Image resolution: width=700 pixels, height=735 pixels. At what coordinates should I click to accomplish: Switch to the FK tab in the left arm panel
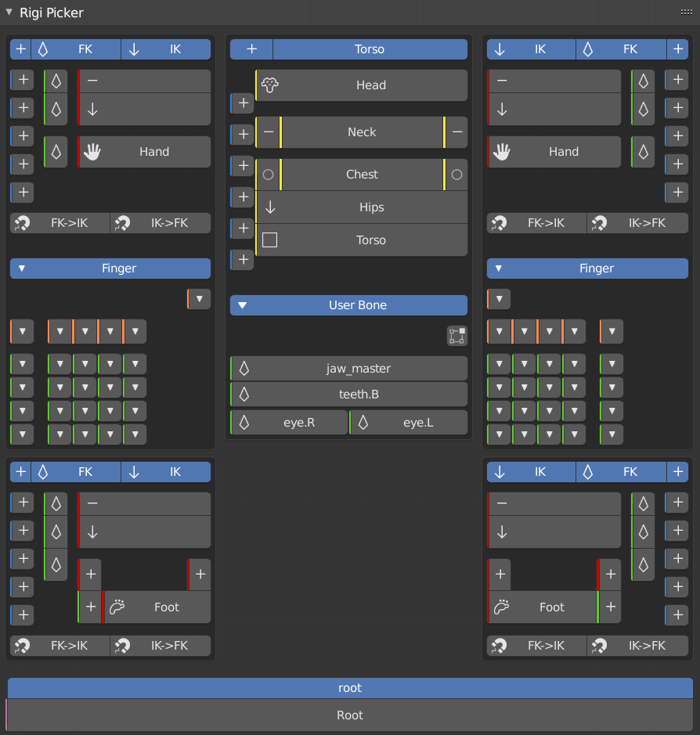[85, 49]
